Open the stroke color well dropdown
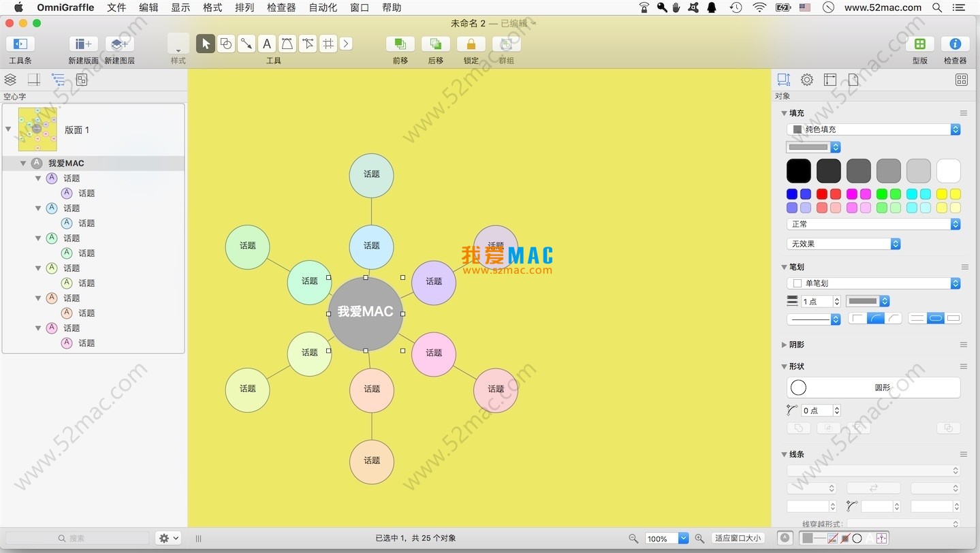 tap(868, 301)
